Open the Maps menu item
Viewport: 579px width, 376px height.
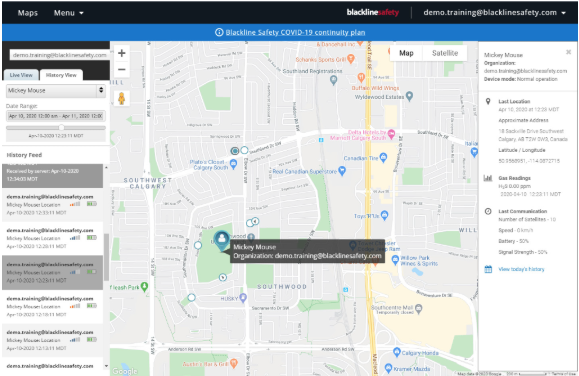click(x=28, y=13)
